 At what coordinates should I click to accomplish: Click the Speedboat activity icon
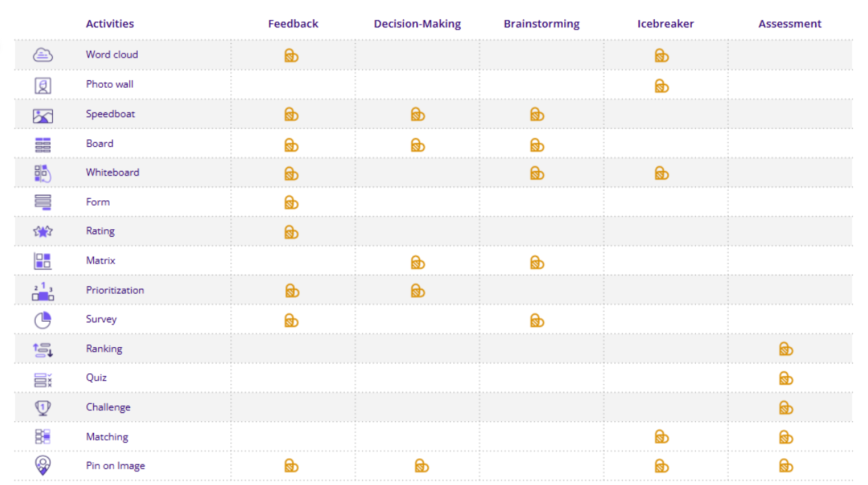(43, 115)
